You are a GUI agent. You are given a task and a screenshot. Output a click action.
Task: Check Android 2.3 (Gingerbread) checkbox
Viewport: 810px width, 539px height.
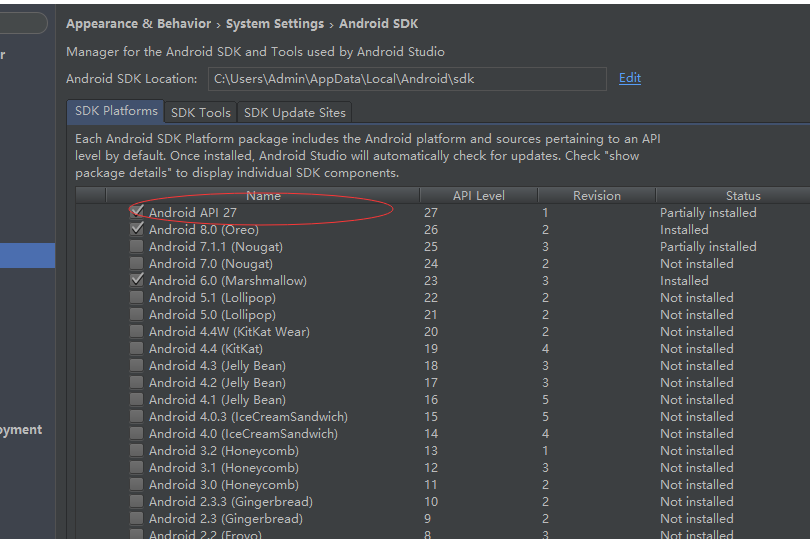coord(136,519)
